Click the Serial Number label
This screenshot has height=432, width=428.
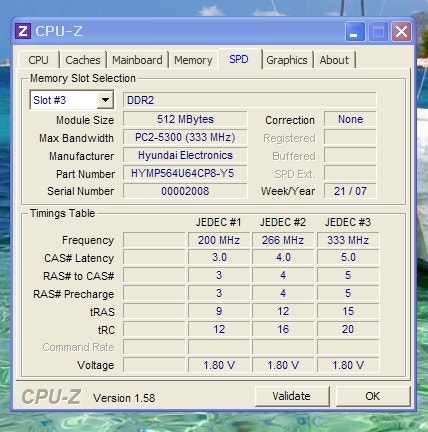click(81, 191)
